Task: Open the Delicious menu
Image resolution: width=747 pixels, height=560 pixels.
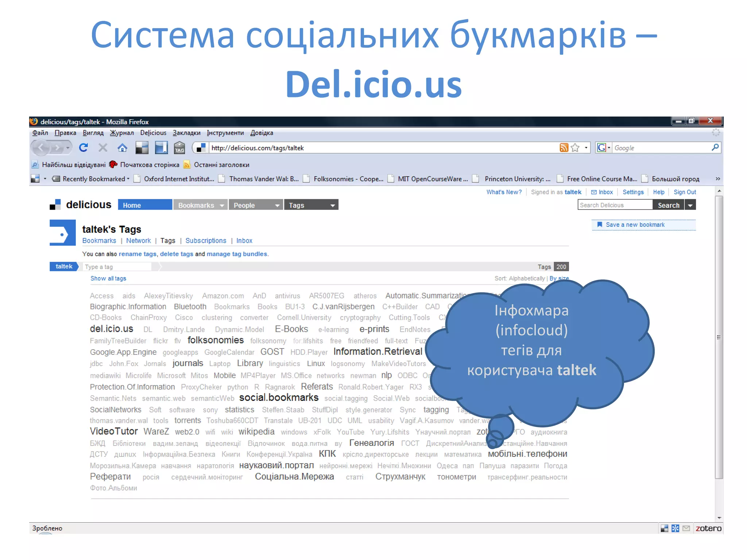Action: (153, 133)
